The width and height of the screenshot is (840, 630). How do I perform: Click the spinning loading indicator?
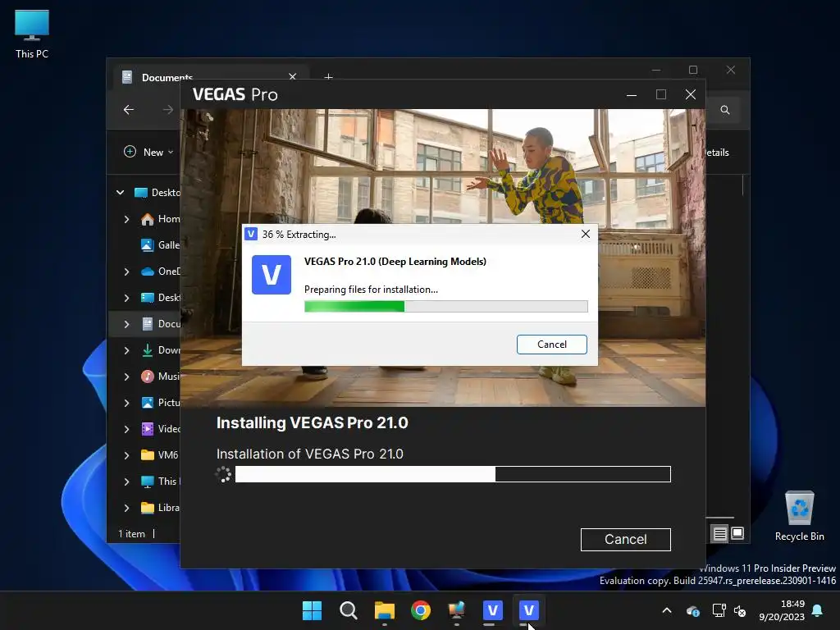223,474
